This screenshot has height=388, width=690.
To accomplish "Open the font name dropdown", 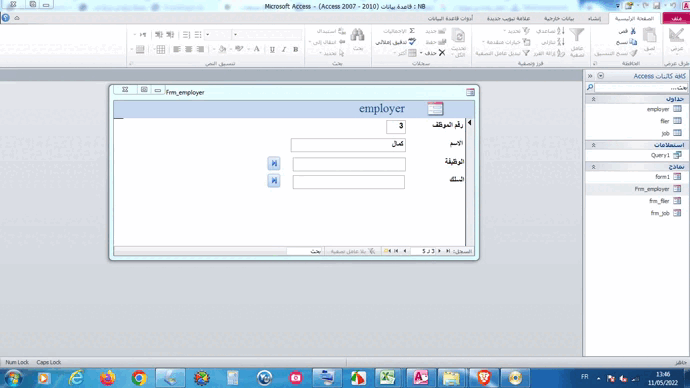I will (x=235, y=35).
